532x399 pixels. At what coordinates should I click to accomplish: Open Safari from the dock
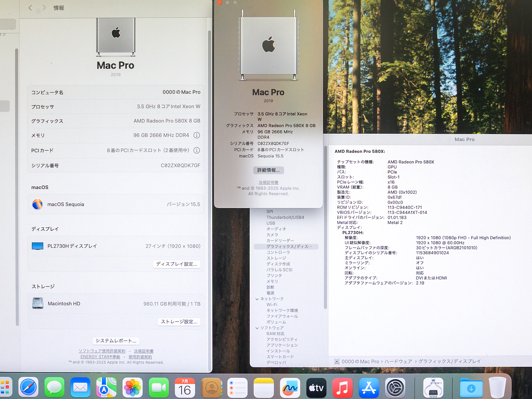tap(28, 387)
